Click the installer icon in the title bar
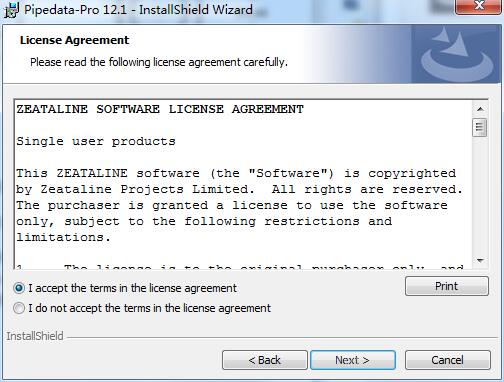This screenshot has height=382, width=504. [x=11, y=10]
